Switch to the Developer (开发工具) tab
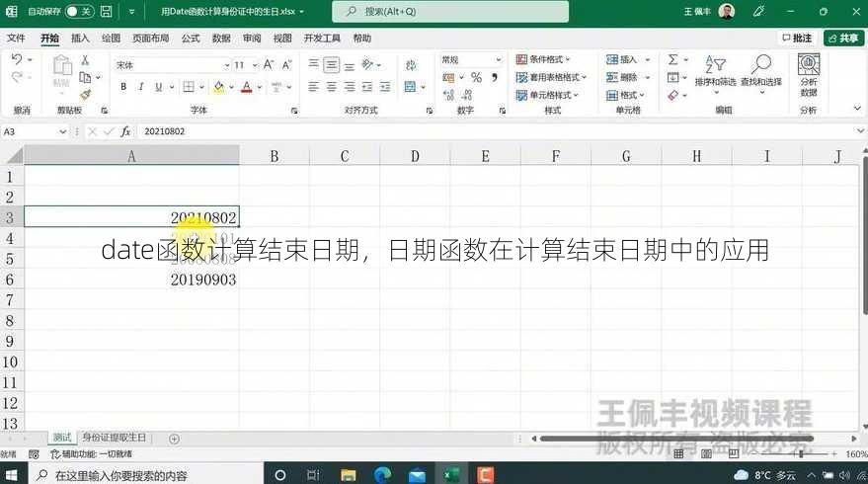This screenshot has height=484, width=868. 322,39
